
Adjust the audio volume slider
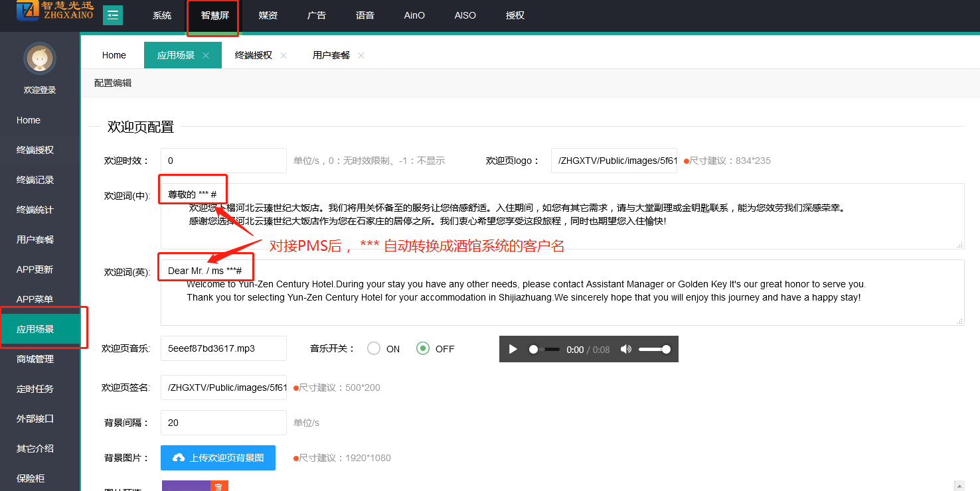click(x=654, y=349)
